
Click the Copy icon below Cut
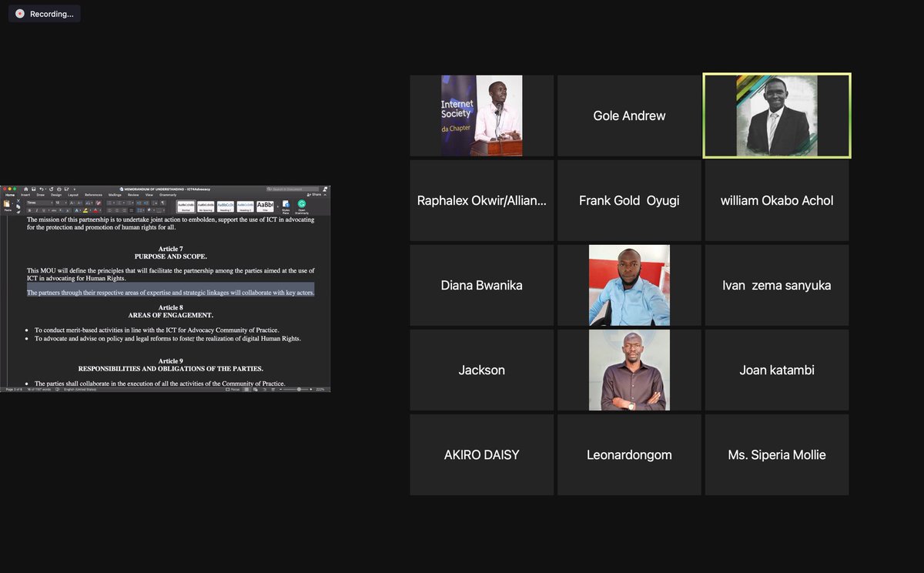pos(18,206)
